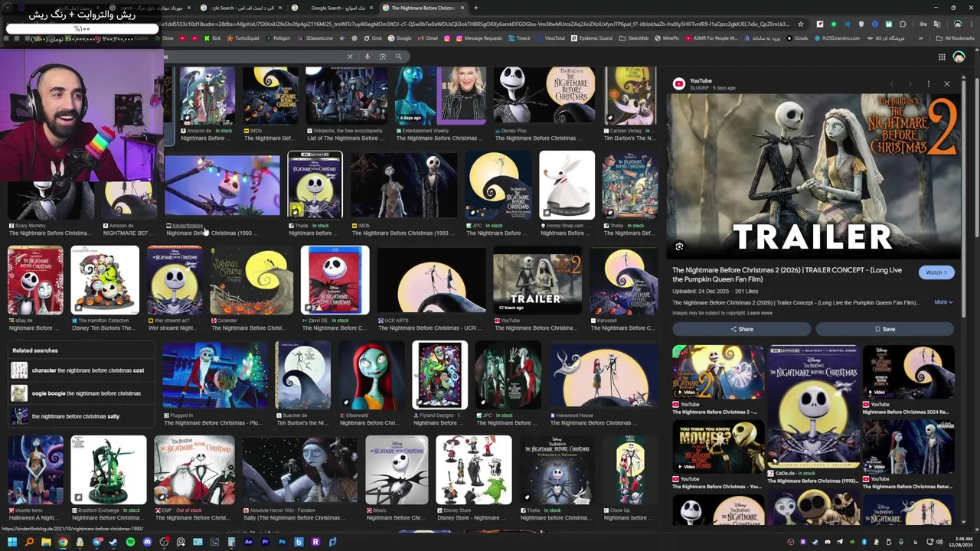Switch to the third Google Search tab

point(335,8)
